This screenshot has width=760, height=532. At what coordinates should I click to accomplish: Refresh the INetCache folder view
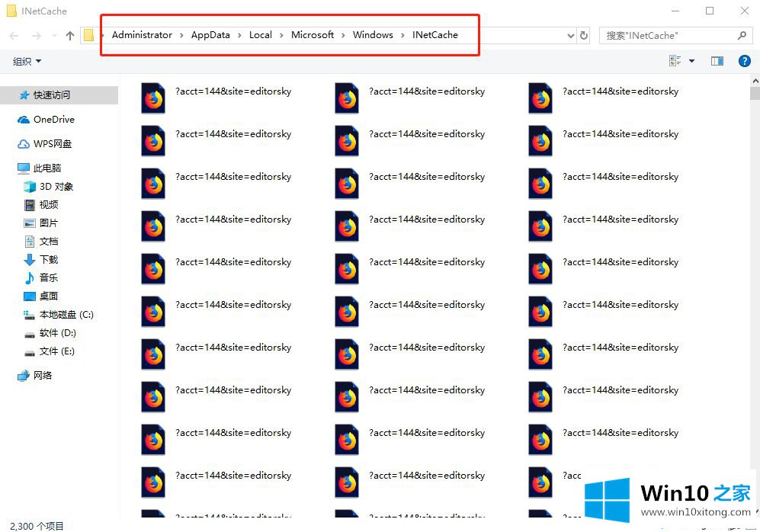pyautogui.click(x=584, y=35)
